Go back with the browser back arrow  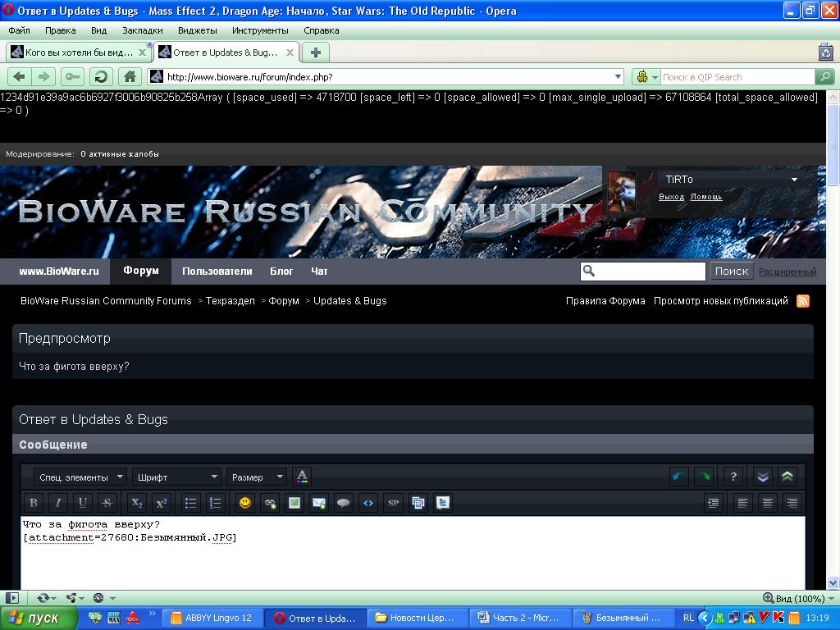click(20, 76)
